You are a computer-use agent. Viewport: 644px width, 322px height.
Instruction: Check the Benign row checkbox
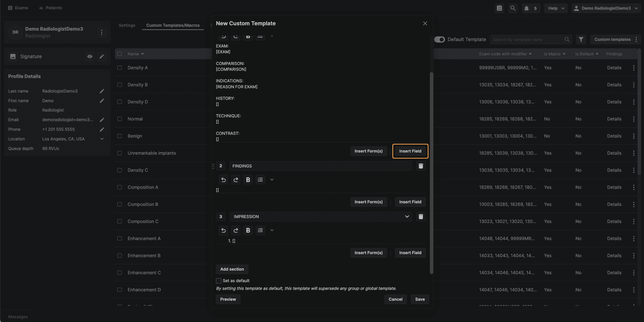pos(119,136)
